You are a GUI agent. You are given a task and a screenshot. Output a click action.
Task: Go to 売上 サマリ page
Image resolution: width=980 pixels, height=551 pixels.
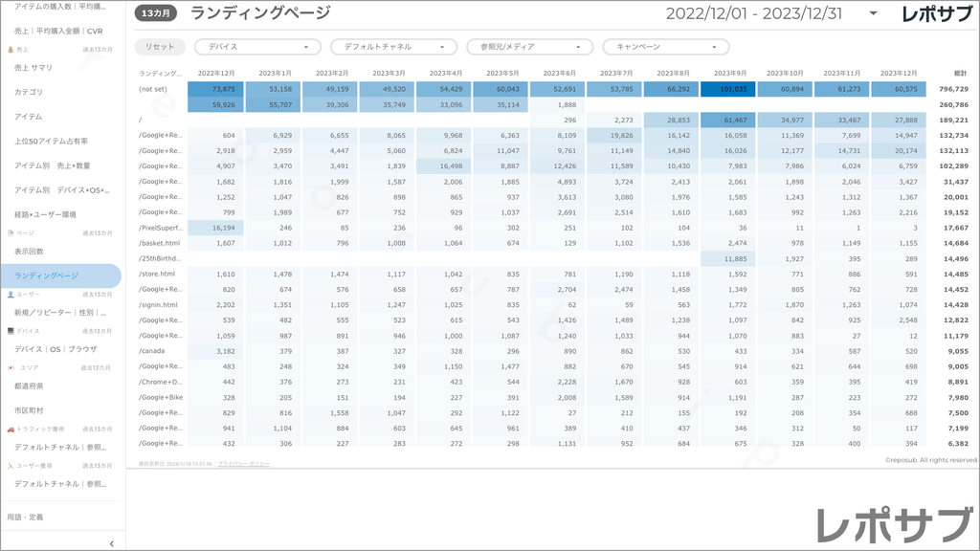pos(34,68)
